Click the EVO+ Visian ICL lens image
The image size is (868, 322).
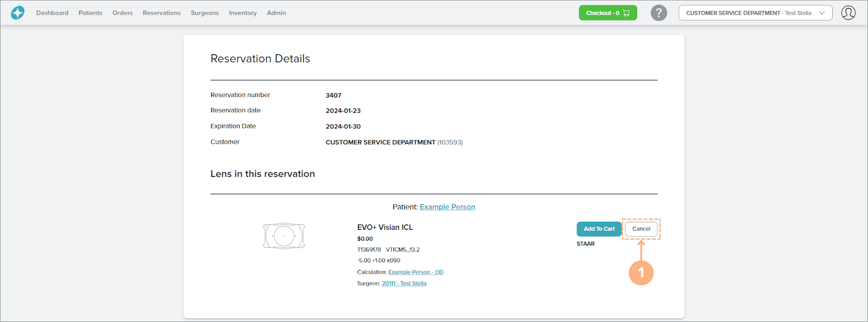[284, 236]
